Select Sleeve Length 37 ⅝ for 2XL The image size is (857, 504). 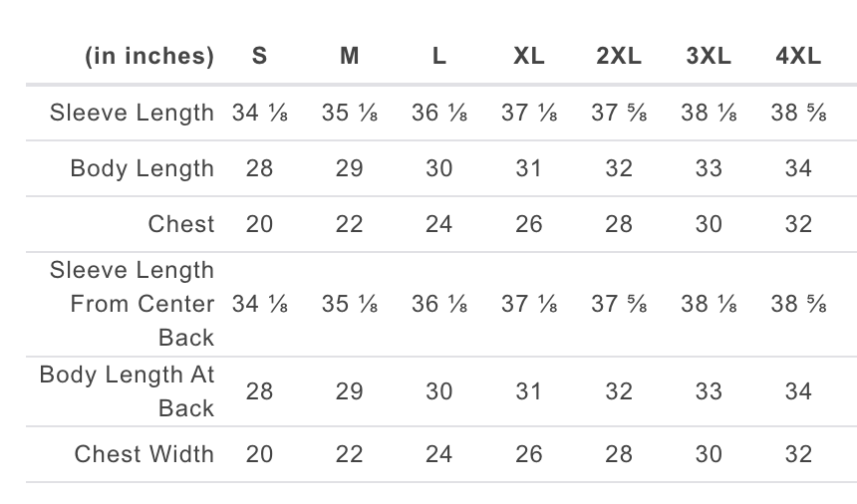click(x=619, y=113)
